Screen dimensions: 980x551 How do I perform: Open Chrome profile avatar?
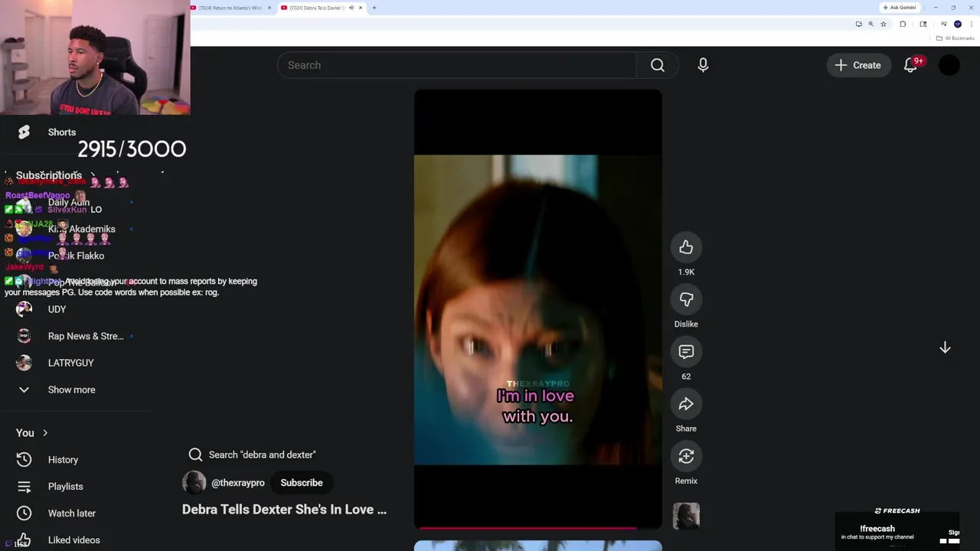point(958,24)
